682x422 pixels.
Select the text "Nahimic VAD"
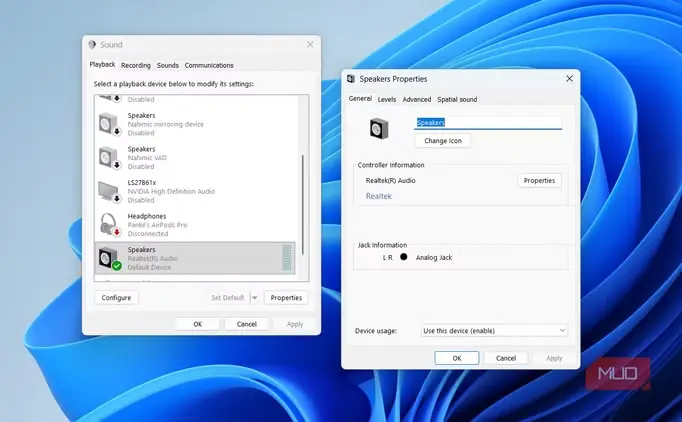(147, 157)
